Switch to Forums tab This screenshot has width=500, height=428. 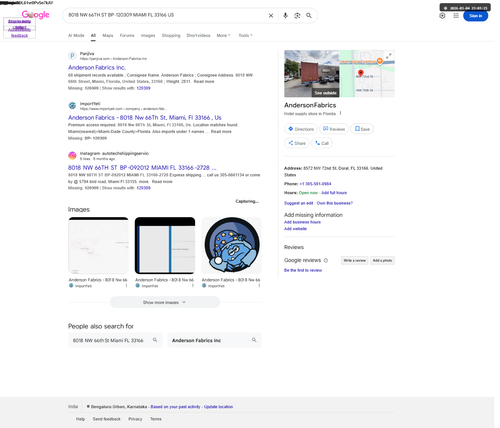[x=127, y=35]
